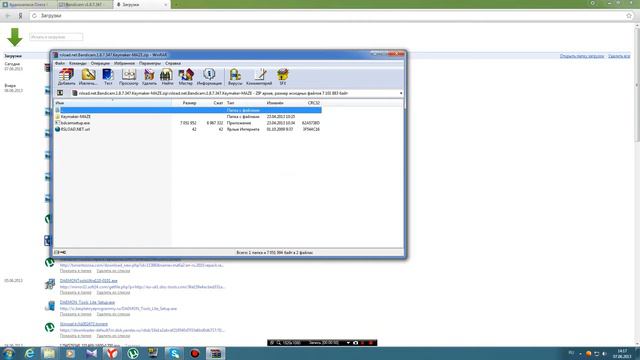Open the media player taskbar icon

70,353
